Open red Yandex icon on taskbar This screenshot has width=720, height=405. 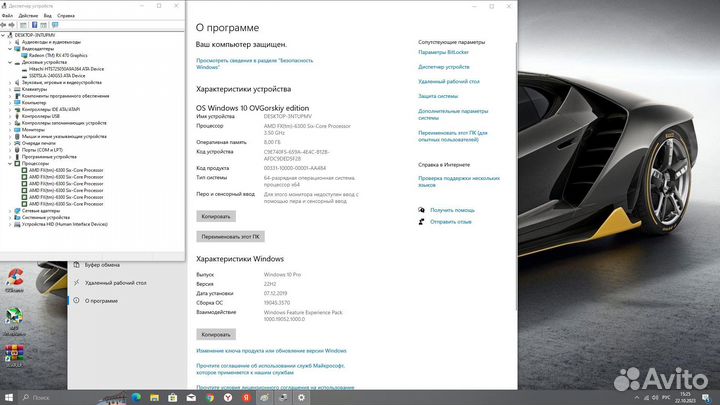point(246,398)
